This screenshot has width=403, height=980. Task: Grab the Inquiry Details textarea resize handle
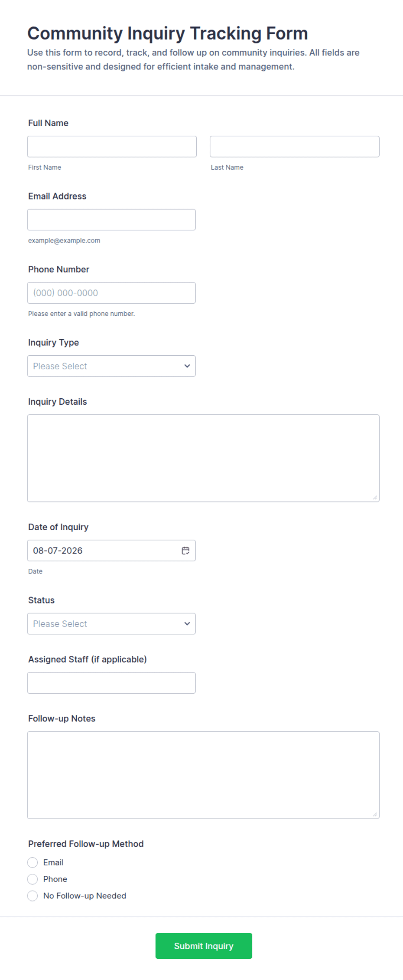point(375,498)
